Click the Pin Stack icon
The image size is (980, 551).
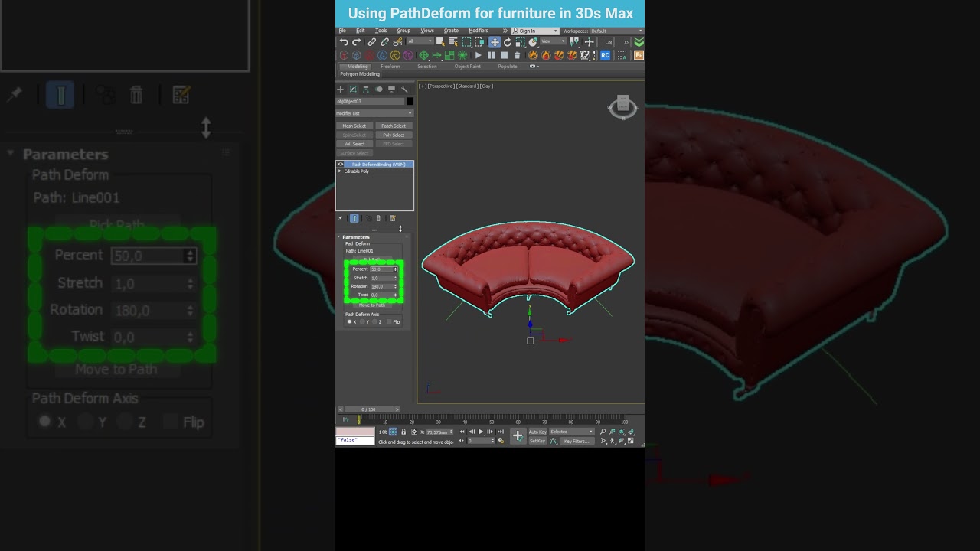pyautogui.click(x=340, y=218)
